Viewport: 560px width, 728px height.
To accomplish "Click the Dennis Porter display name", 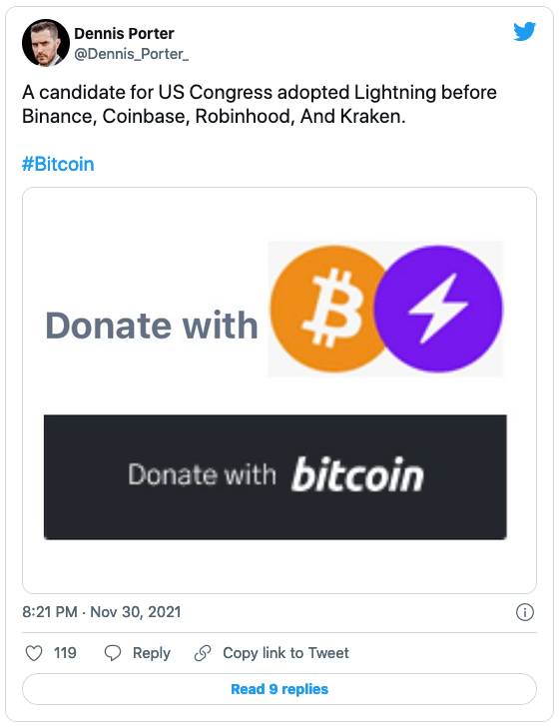I will pos(124,33).
